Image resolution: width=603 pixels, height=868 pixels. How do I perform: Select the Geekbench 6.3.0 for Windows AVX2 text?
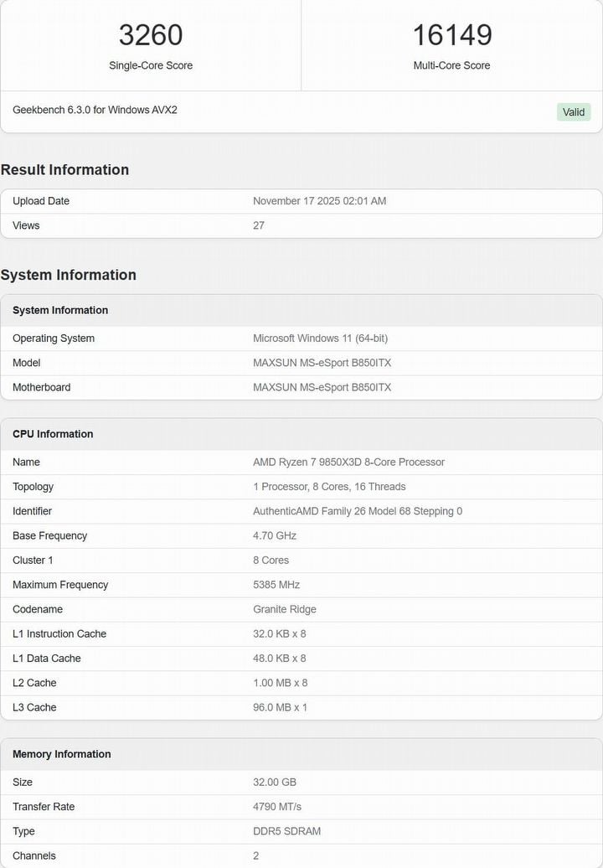coord(95,110)
